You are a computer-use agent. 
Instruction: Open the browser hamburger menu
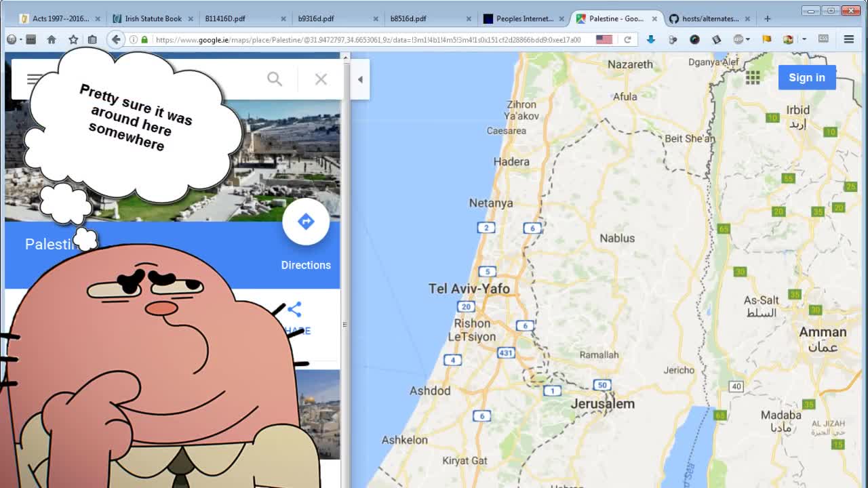tap(848, 40)
